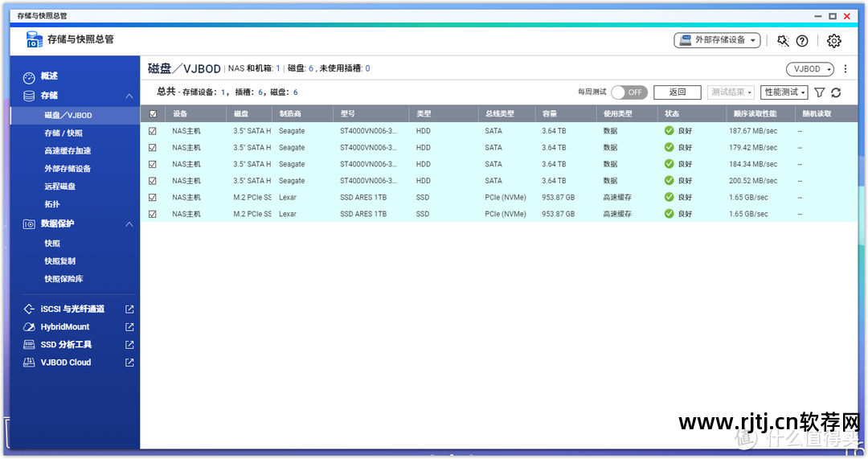Open the VJBOD dropdown
This screenshot has height=459, width=868.
pyautogui.click(x=810, y=69)
